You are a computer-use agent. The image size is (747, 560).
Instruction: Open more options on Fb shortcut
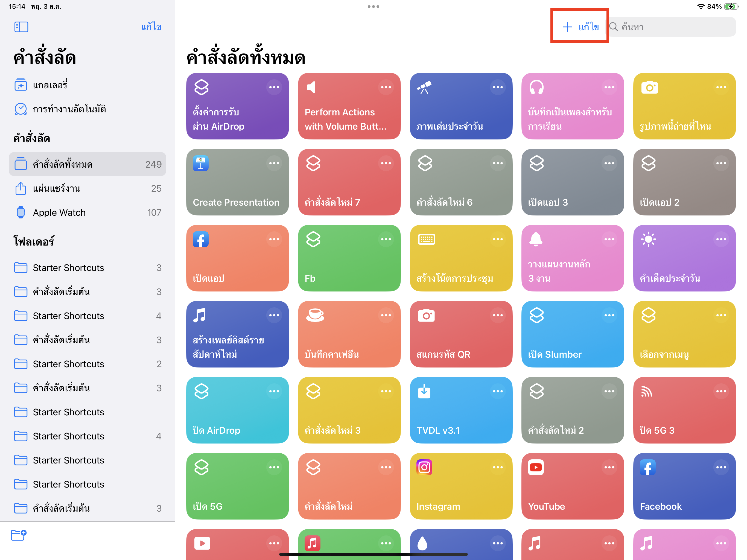[x=386, y=239]
